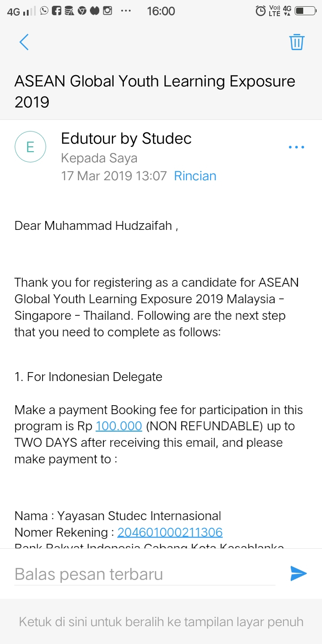Open account number 204601000211306 link
Viewport: 322px width, 644px height.
click(170, 532)
